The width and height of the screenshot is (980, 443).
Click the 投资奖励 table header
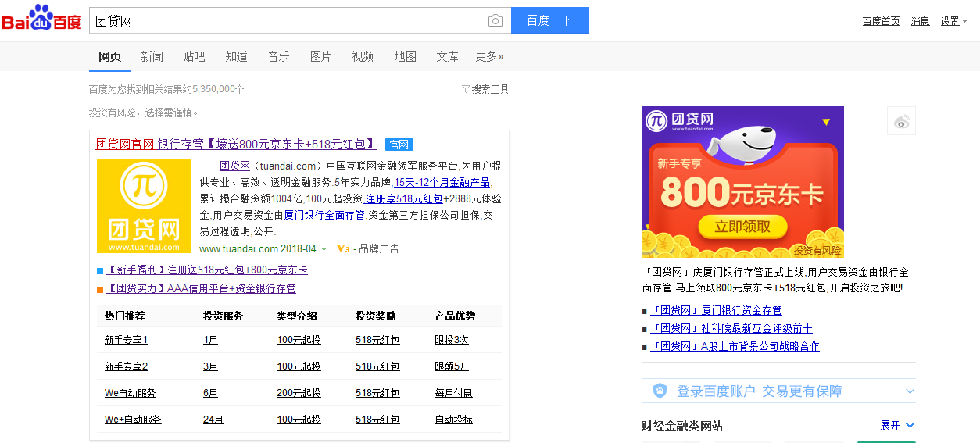(x=376, y=316)
